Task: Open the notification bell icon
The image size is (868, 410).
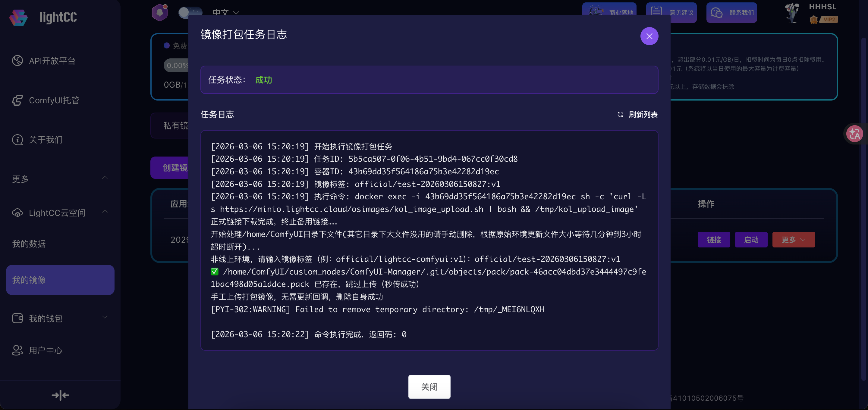Action: (x=160, y=12)
